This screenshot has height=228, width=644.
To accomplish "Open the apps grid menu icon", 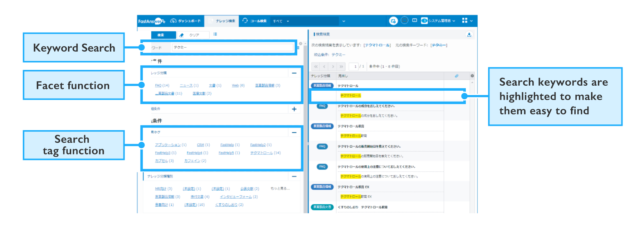I will point(465,20).
